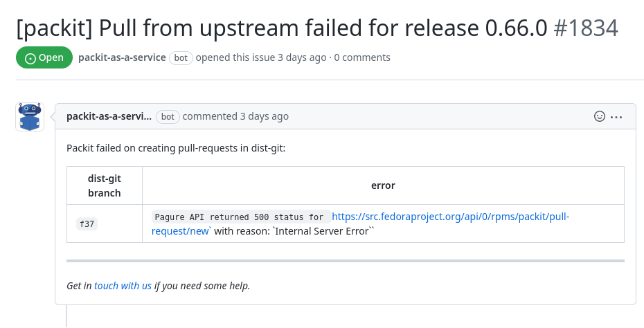The height and width of the screenshot is (328, 644).
Task: Click the bot label beside the header author
Action: pos(181,57)
